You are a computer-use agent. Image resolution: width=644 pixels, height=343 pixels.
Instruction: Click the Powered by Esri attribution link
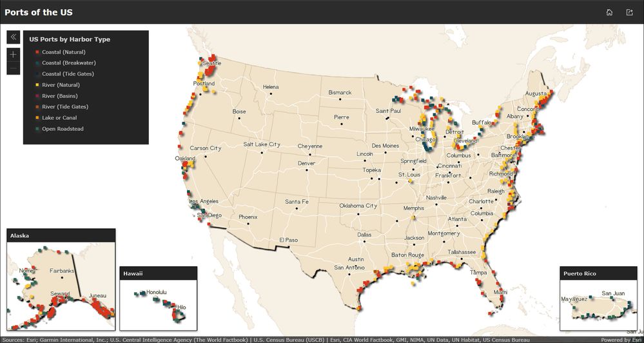622,340
